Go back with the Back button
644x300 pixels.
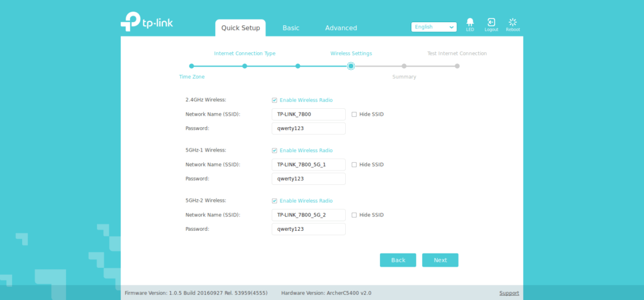coord(397,260)
